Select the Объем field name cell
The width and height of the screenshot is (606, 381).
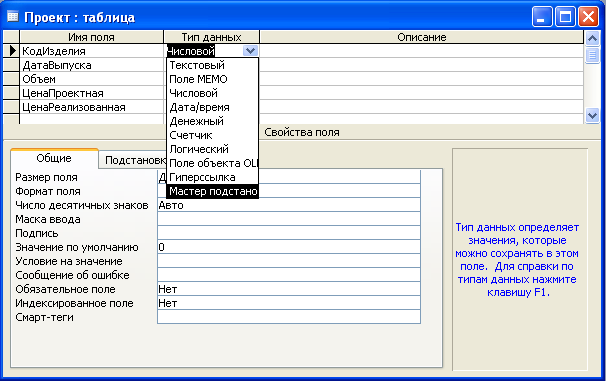click(92, 79)
